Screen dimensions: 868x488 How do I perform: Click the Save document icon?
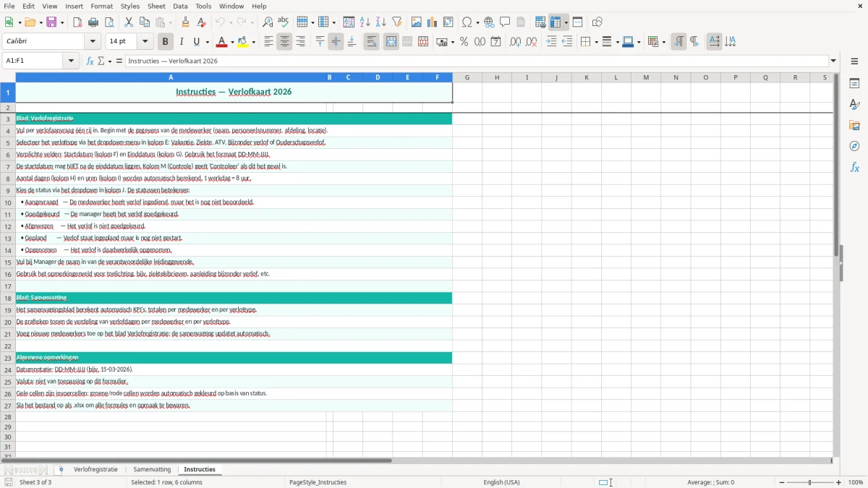pos(51,22)
